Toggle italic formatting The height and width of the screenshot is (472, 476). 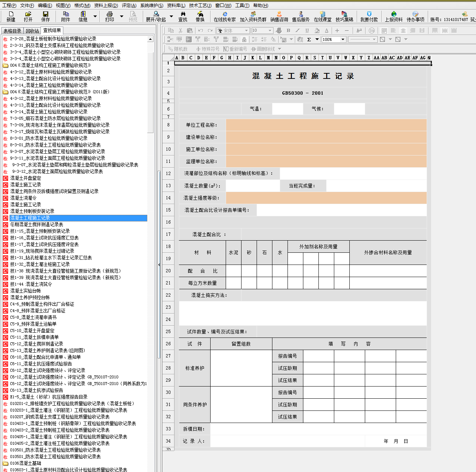coord(297,31)
